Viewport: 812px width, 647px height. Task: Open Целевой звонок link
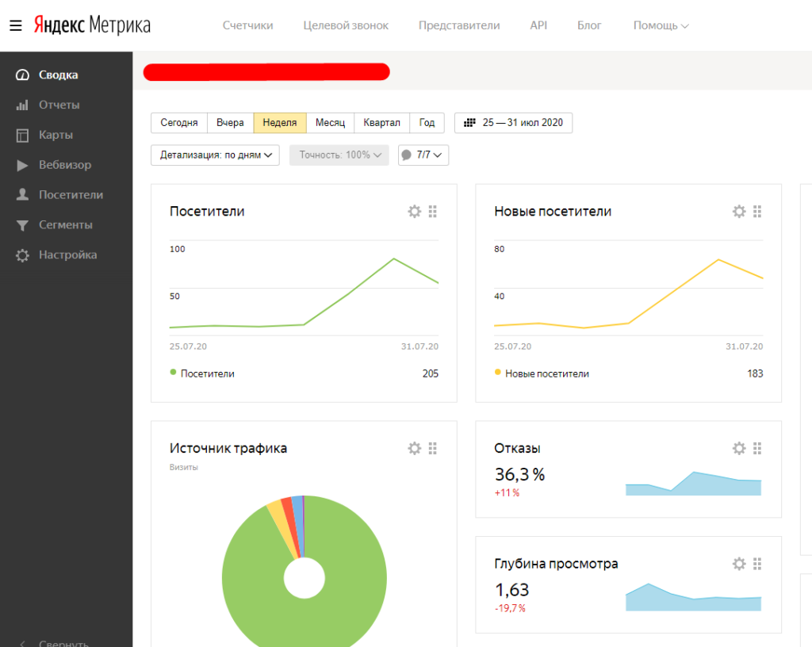tap(346, 25)
